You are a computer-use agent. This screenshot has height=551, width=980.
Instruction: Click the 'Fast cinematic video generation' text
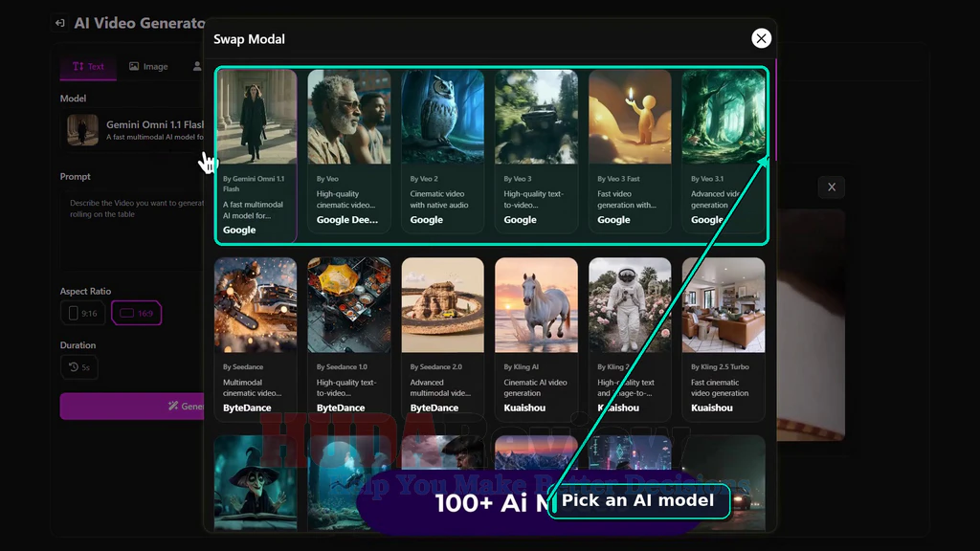click(x=720, y=388)
